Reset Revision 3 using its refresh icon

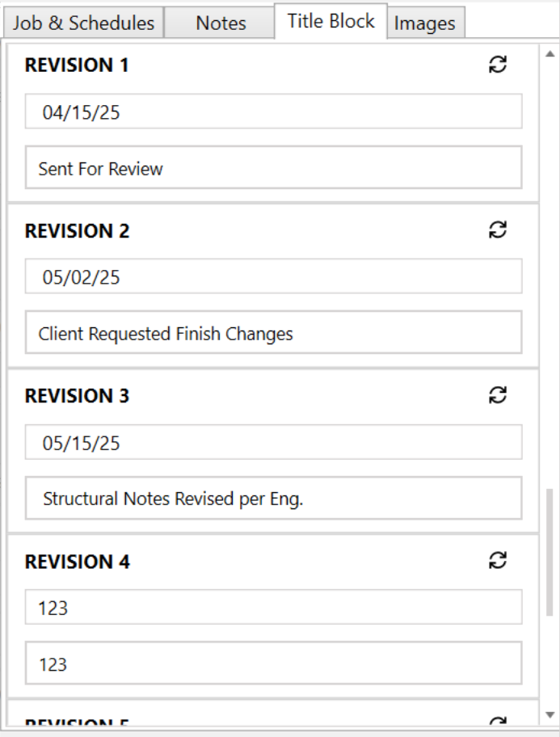498,395
